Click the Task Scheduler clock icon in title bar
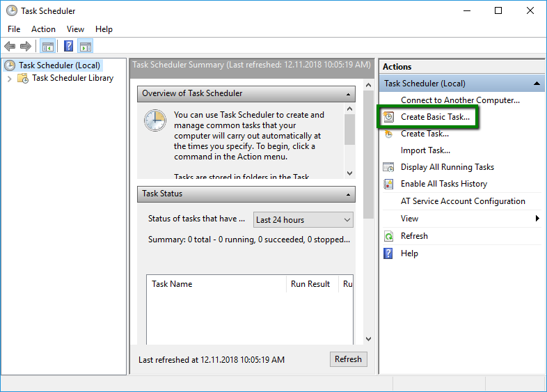This screenshot has height=392, width=547. pyautogui.click(x=12, y=11)
